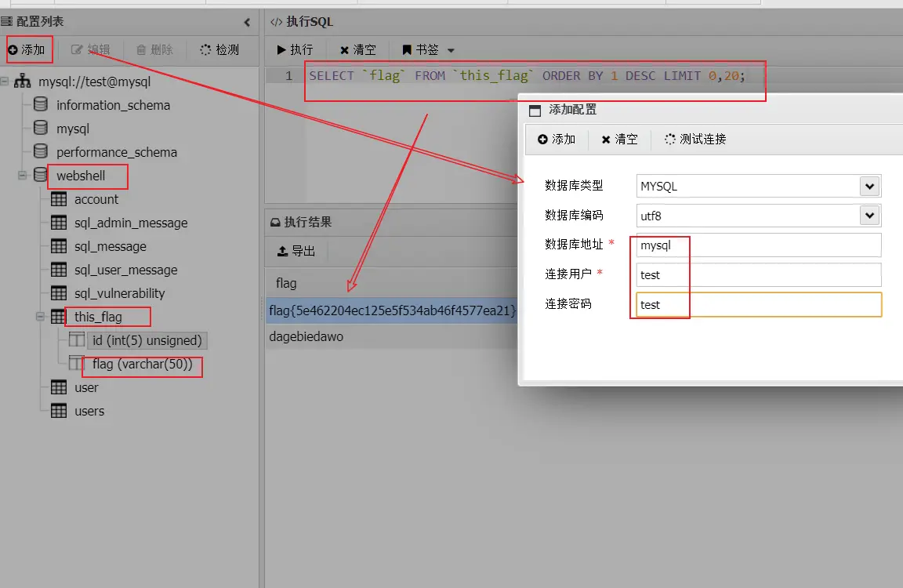Select the mysql://test@mysql network icon
The image size is (903, 588).
[x=23, y=82]
